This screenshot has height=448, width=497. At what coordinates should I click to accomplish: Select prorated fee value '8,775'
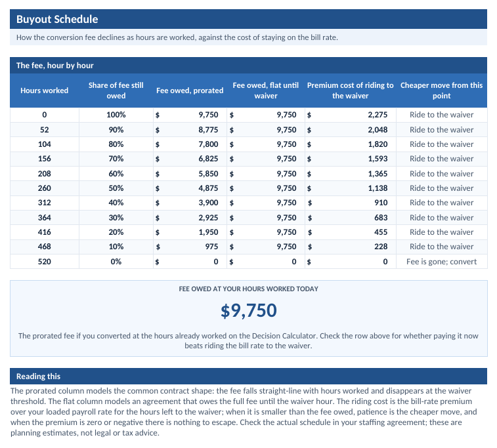coord(190,130)
